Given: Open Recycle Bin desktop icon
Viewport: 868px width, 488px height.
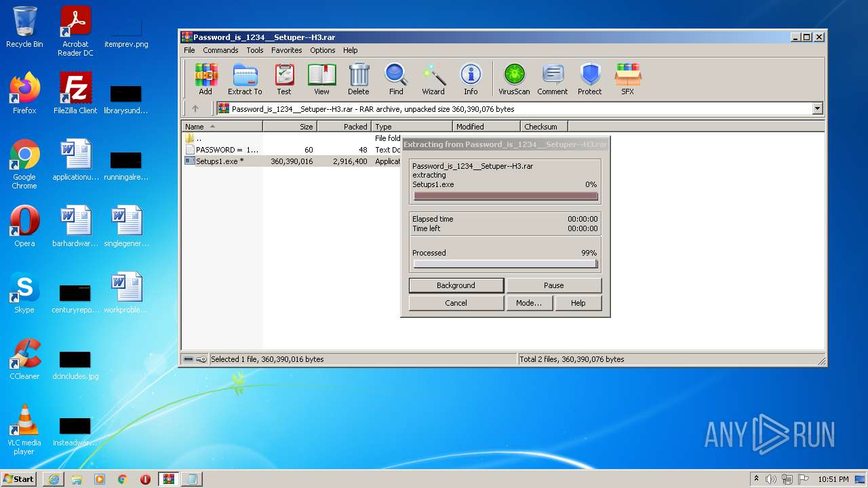Looking at the screenshot, I should [x=24, y=27].
